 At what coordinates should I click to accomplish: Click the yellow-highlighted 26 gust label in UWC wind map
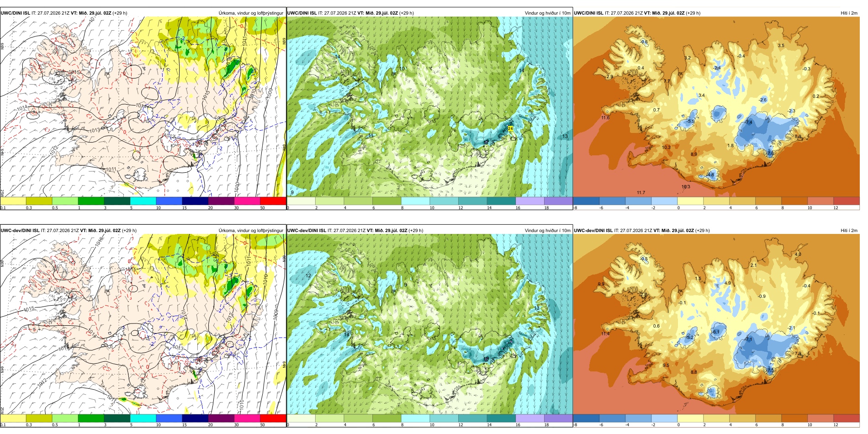(x=510, y=128)
